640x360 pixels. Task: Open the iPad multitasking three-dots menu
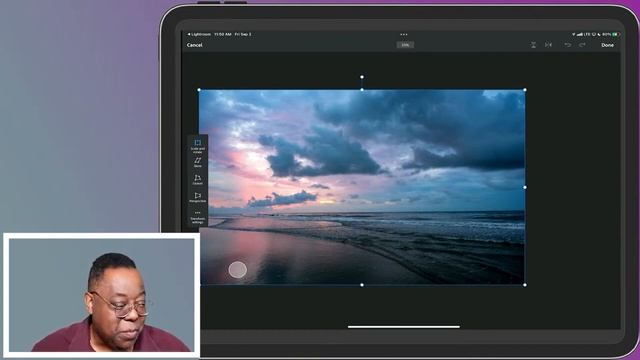coord(404,34)
